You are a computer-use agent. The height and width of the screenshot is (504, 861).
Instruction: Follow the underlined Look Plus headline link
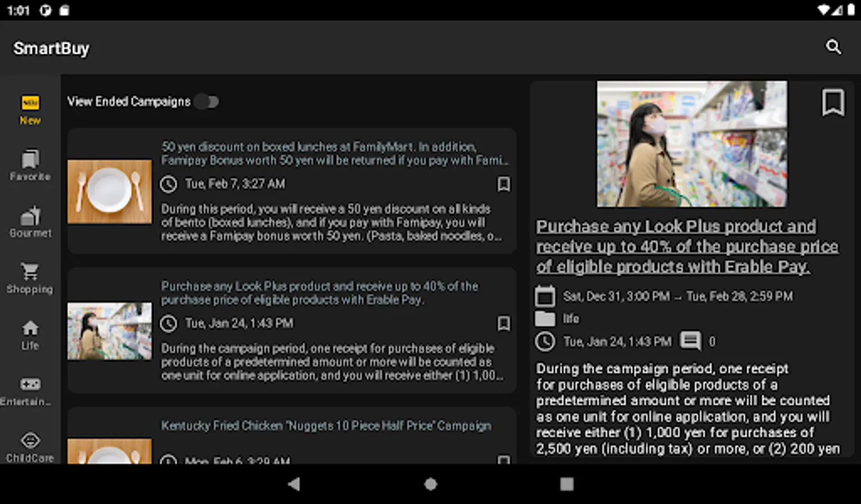point(687,246)
